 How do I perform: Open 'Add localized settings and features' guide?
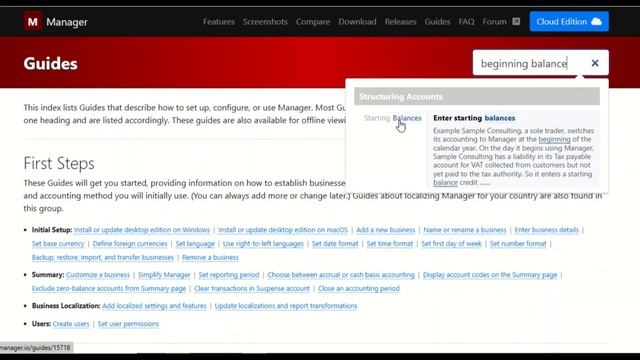[154, 306]
